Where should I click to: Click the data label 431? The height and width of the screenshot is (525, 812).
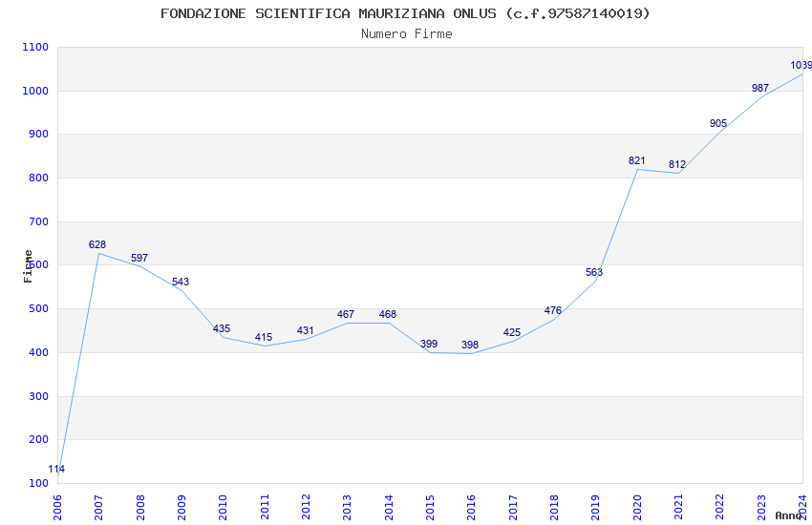(x=306, y=331)
